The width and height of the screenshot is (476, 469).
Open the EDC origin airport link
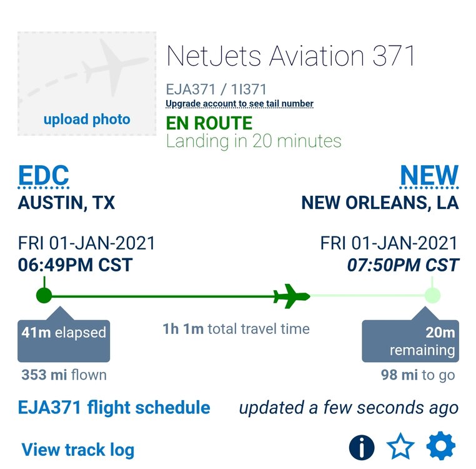pos(43,176)
